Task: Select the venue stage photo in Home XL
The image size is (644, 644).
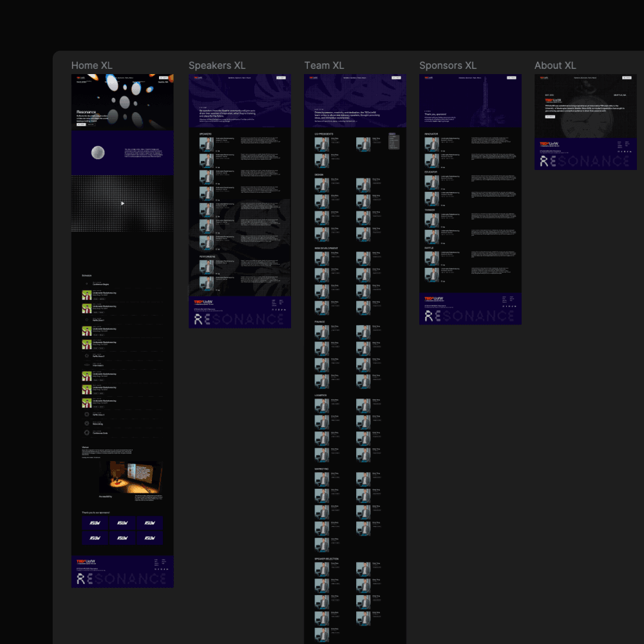Action: coord(131,477)
